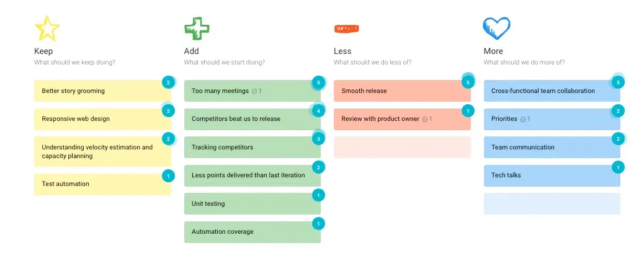Select the Automation coverage card

(x=252, y=232)
